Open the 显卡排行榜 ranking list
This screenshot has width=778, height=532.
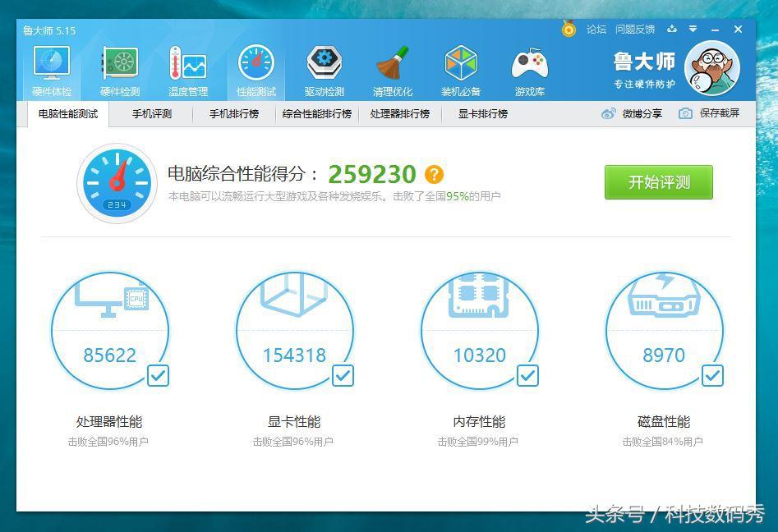click(481, 114)
